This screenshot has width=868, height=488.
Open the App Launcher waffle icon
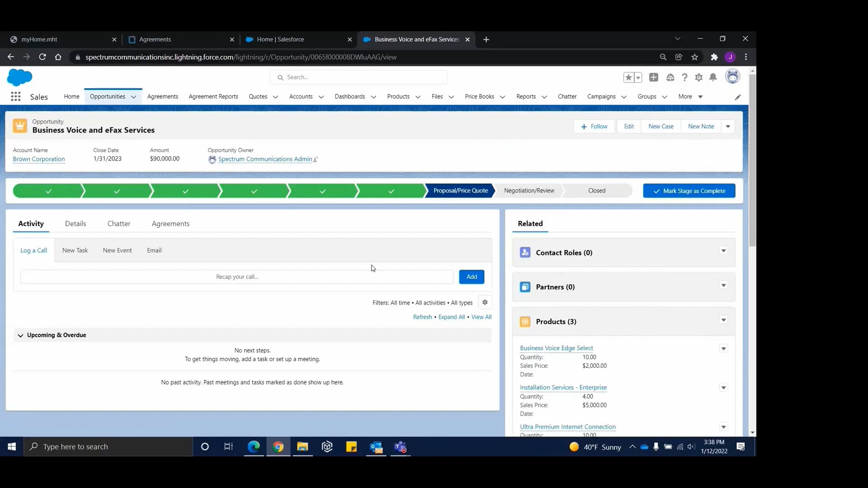click(x=16, y=96)
